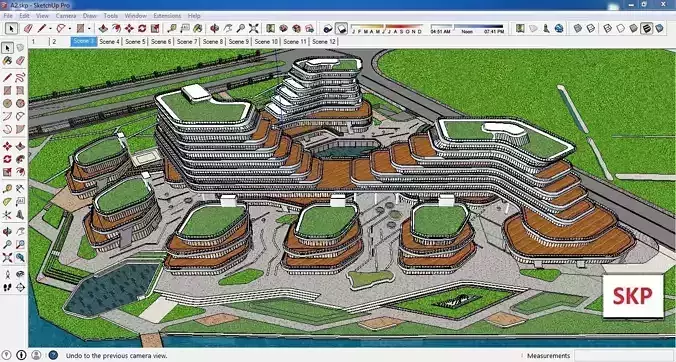
Task: Click the Add Location icon
Action: click(520, 28)
